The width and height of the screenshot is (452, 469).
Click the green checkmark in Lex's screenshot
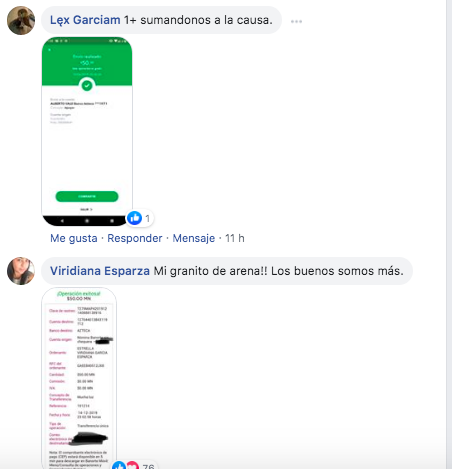point(87,86)
